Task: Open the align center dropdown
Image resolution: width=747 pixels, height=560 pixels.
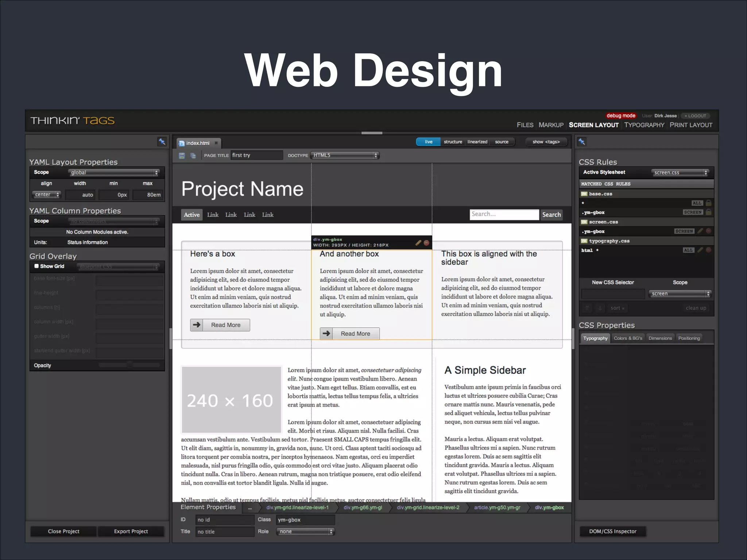Action: click(x=46, y=195)
